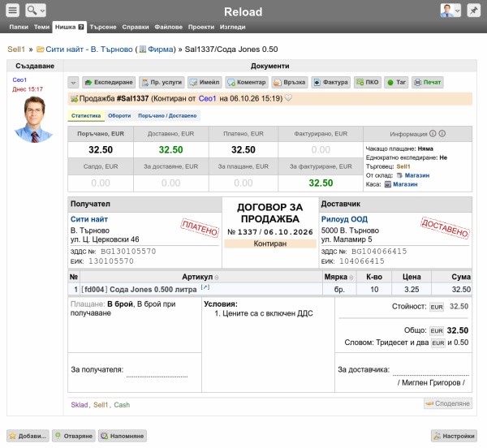
Task: Click the green 32.50 Доставено amount
Action: [170, 150]
